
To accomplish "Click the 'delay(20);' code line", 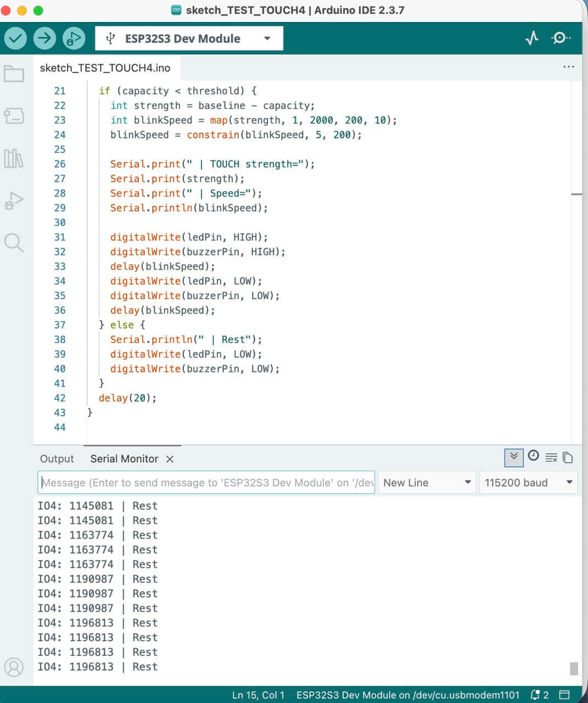I will 127,398.
